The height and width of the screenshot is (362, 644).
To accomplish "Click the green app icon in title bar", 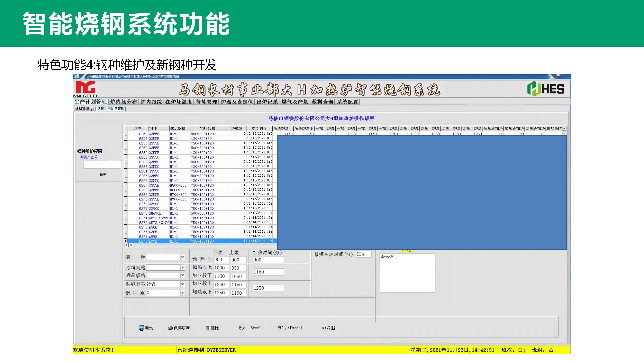I will pyautogui.click(x=77, y=76).
